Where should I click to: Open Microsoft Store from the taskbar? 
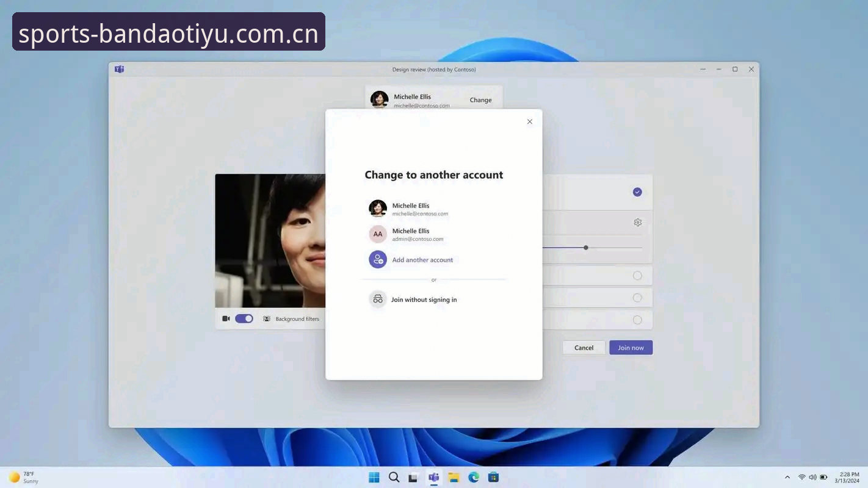(x=493, y=477)
